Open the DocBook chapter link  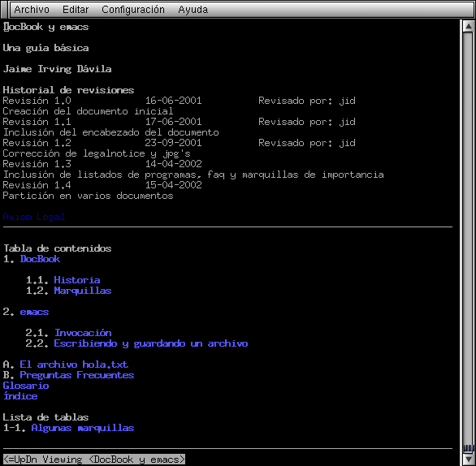point(40,259)
